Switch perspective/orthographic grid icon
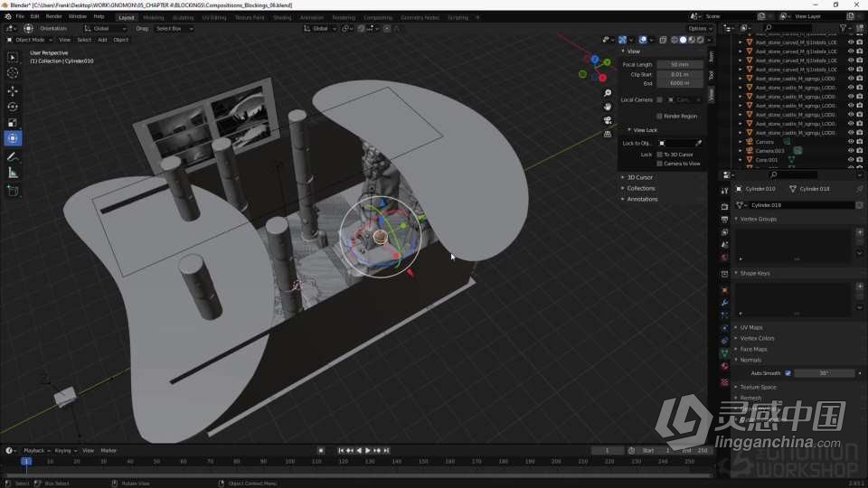This screenshot has width=868, height=488. [608, 134]
